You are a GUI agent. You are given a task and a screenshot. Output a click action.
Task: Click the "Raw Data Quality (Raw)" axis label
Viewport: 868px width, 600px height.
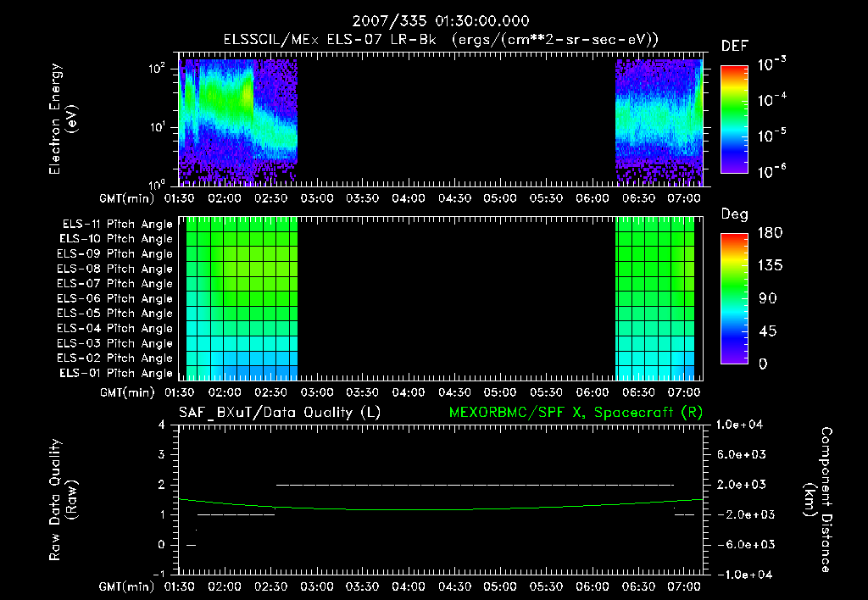pos(63,500)
